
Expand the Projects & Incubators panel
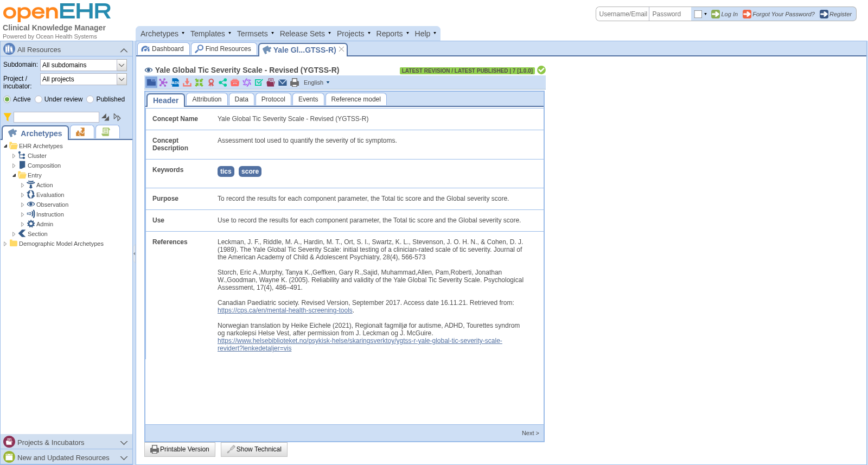[x=124, y=443]
